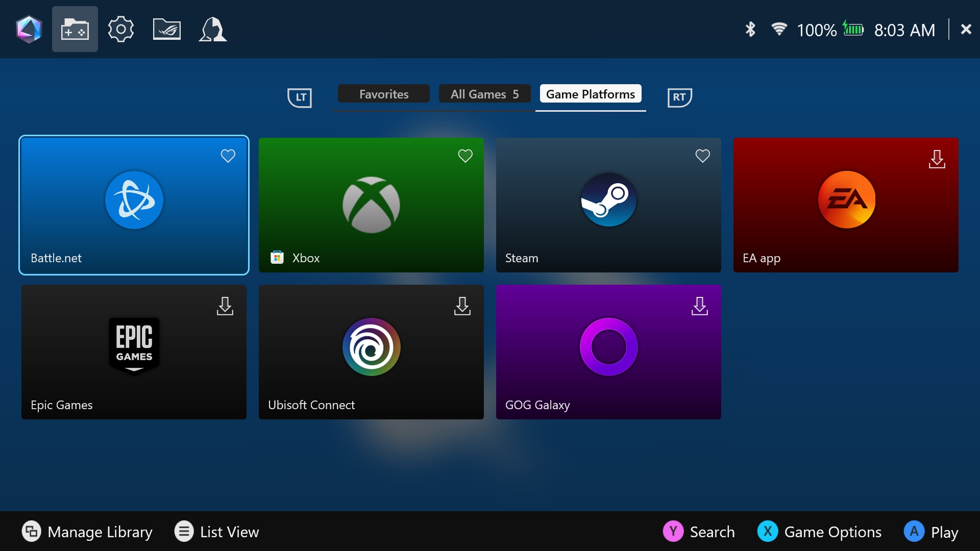
Task: Click Manage Library button
Action: pos(87,532)
